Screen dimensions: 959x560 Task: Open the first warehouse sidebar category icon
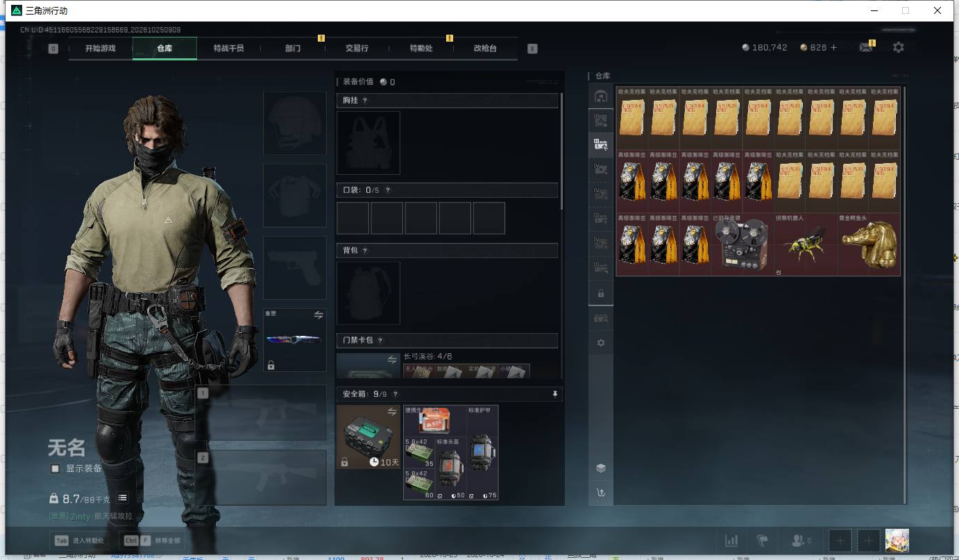[601, 96]
